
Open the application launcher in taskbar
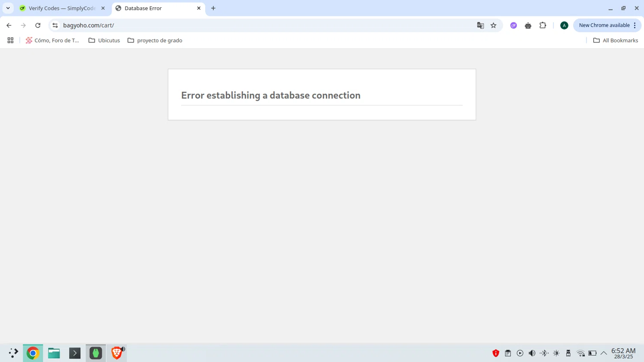(13, 353)
